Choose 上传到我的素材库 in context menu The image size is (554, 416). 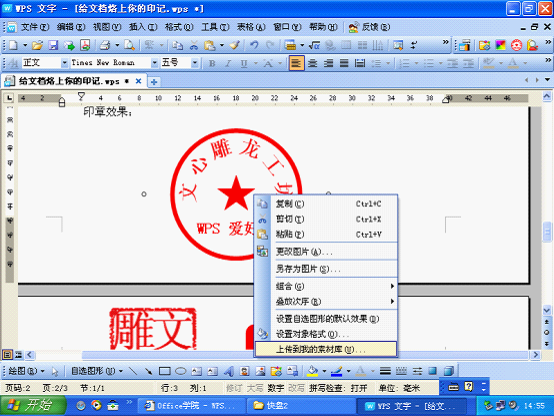pyautogui.click(x=326, y=349)
